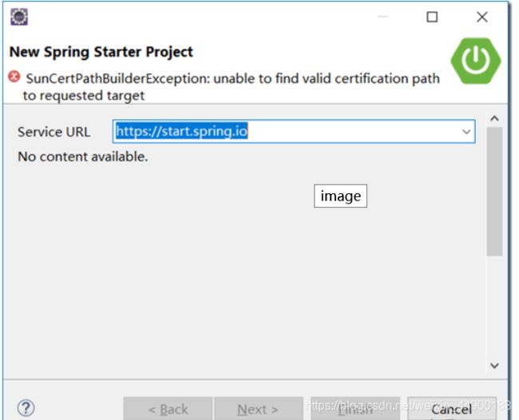The width and height of the screenshot is (519, 420).
Task: Click the Finish button
Action: coord(355,409)
